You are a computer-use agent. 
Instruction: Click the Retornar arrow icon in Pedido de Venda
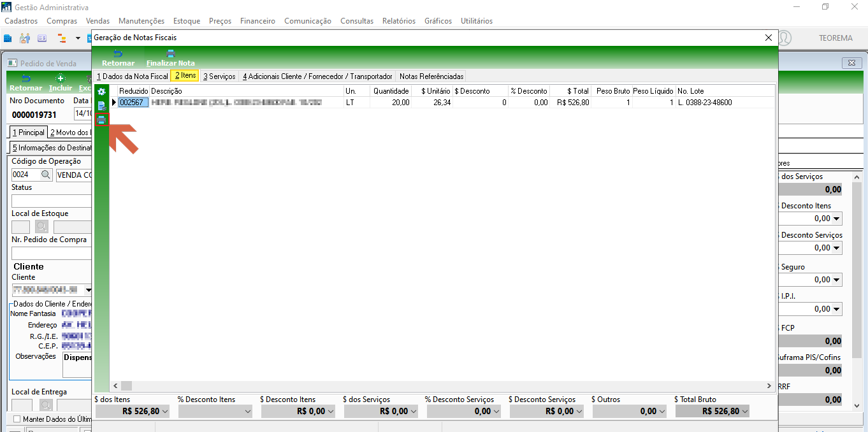(26, 78)
